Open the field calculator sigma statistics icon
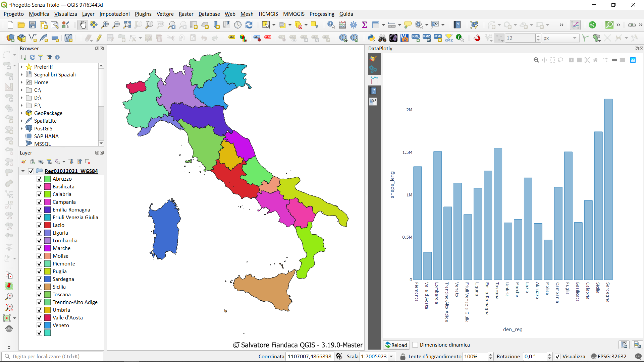 (365, 25)
